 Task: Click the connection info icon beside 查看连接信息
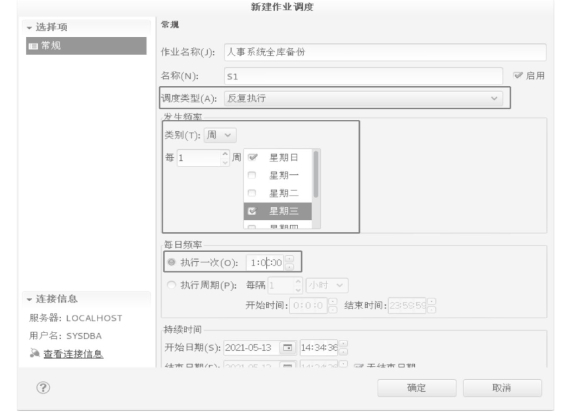(35, 353)
